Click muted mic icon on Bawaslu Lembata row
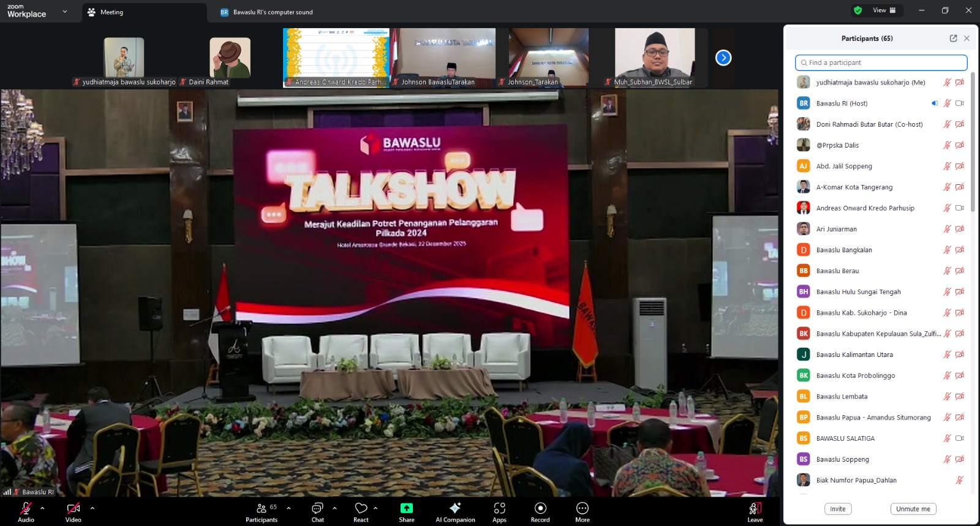The height and width of the screenshot is (526, 980). pyautogui.click(x=947, y=397)
